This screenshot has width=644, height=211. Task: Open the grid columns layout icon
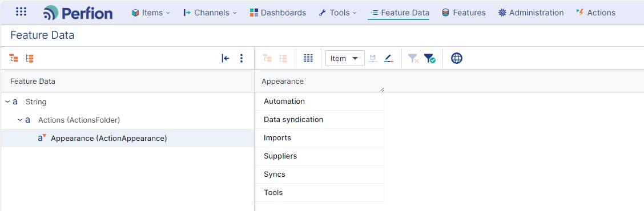[308, 58]
